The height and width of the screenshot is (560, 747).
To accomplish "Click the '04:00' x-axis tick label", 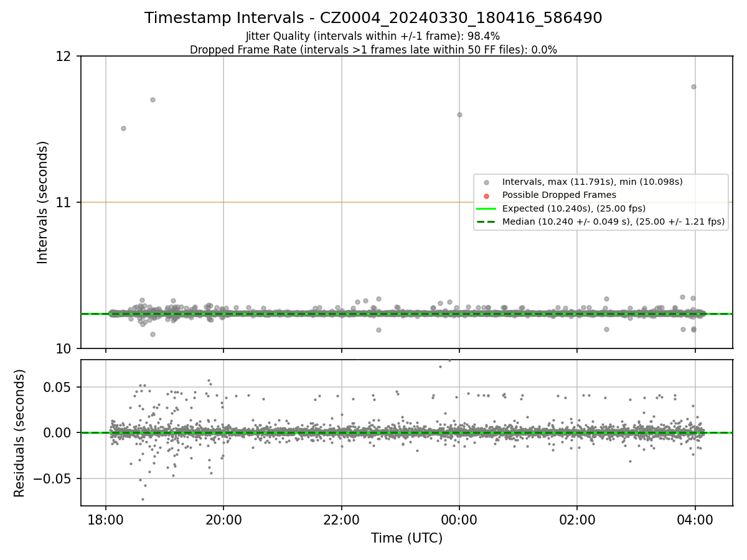I will coord(695,519).
